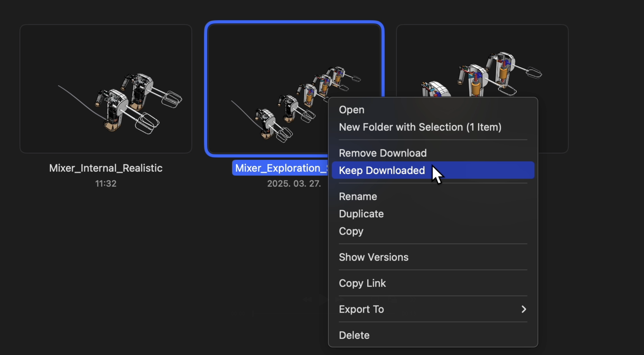Choose Delete from the context menu

(433, 335)
